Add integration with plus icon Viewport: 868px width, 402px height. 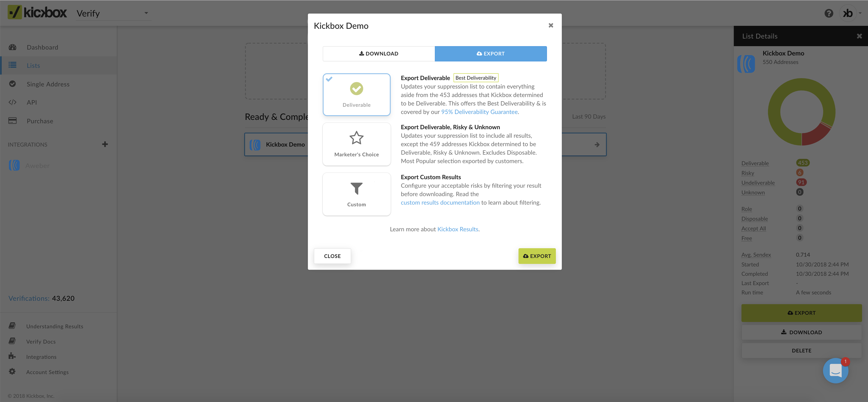pos(105,144)
